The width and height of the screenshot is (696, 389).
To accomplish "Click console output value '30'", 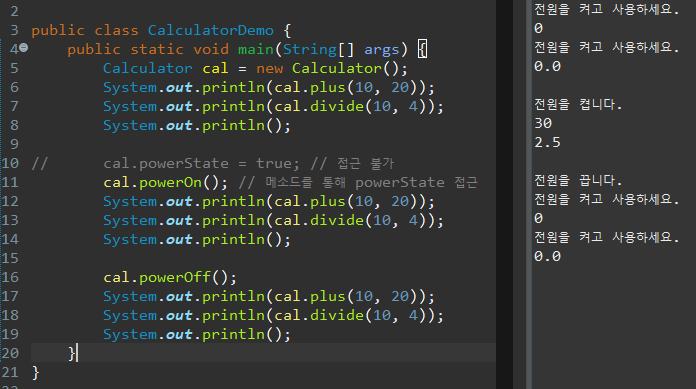I will [x=543, y=123].
